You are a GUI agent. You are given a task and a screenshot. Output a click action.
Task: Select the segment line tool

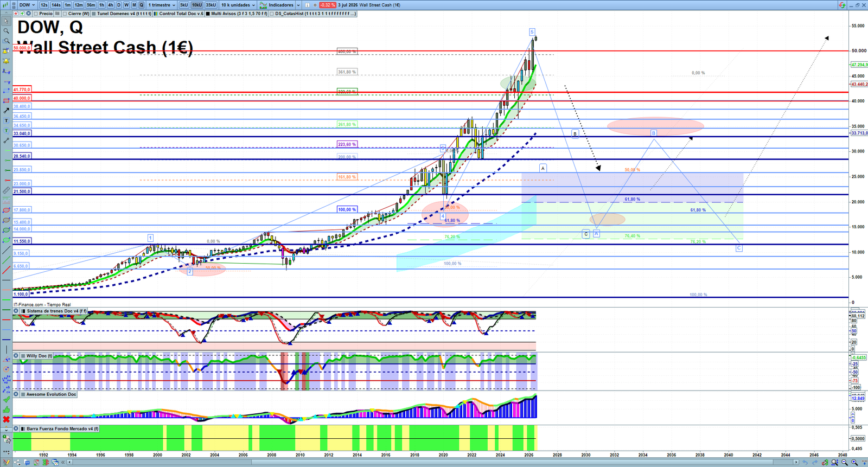coord(6,140)
